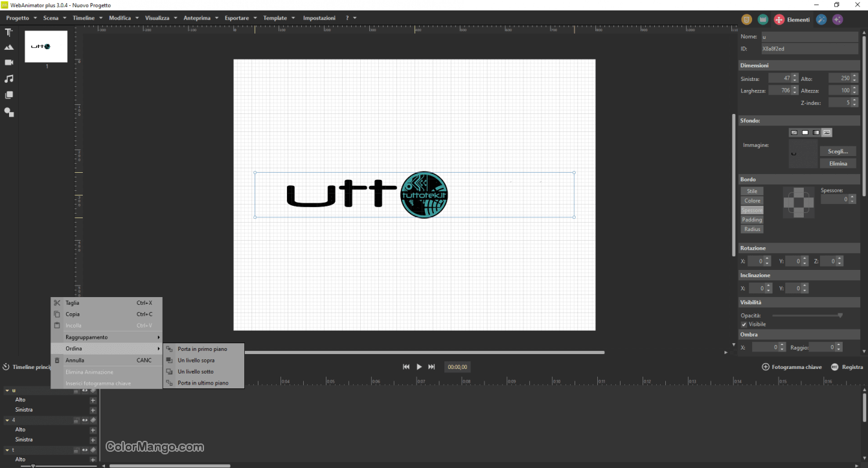Open the green scene panel icon
868x468 pixels.
pyautogui.click(x=763, y=19)
